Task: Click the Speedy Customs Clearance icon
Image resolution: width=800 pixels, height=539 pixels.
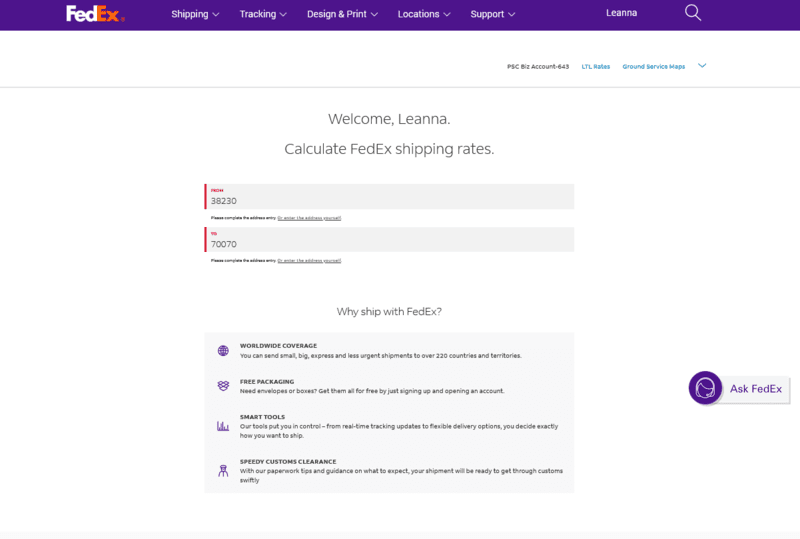Action: [x=223, y=471]
